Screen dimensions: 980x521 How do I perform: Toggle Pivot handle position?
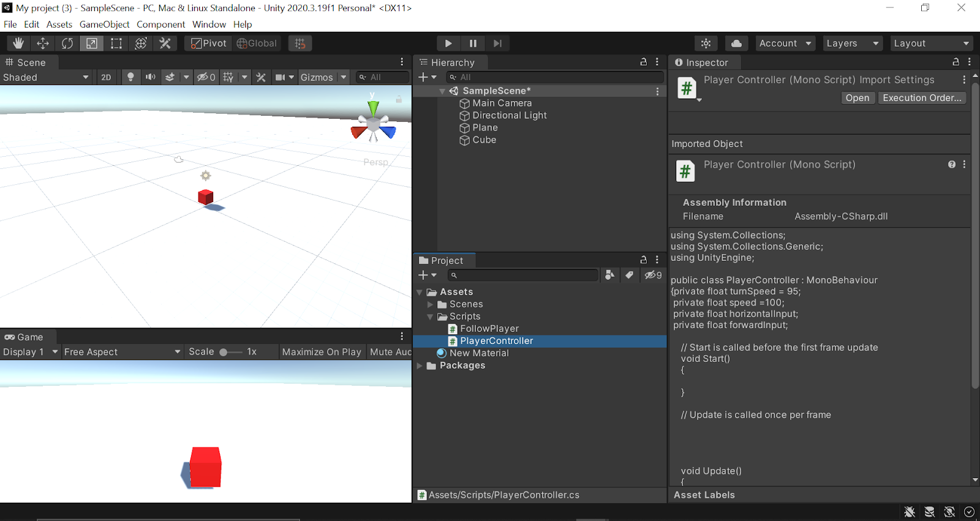pyautogui.click(x=209, y=43)
